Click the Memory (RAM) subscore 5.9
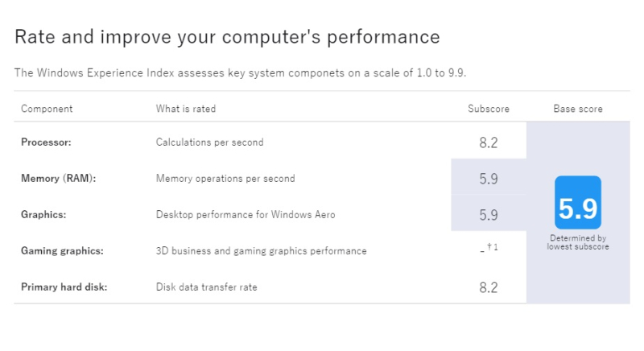 pyautogui.click(x=489, y=179)
